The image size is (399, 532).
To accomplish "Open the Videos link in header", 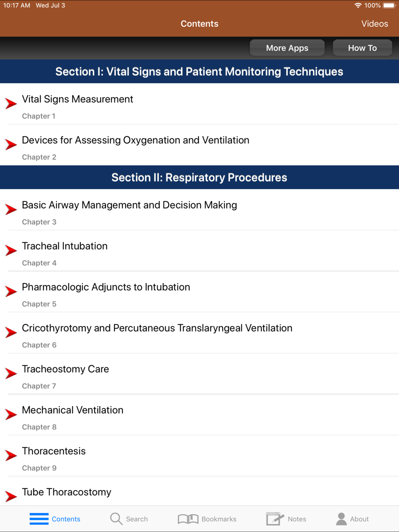I will pyautogui.click(x=374, y=24).
